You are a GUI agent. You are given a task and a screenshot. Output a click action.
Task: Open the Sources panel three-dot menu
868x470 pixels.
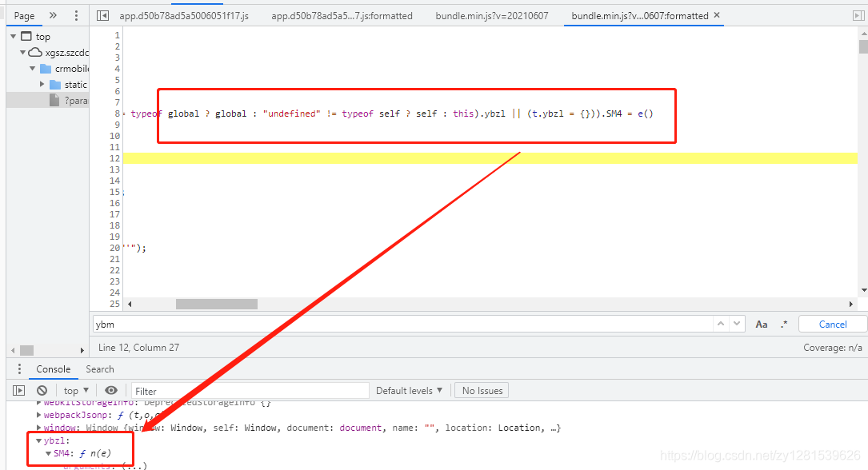[x=76, y=15]
